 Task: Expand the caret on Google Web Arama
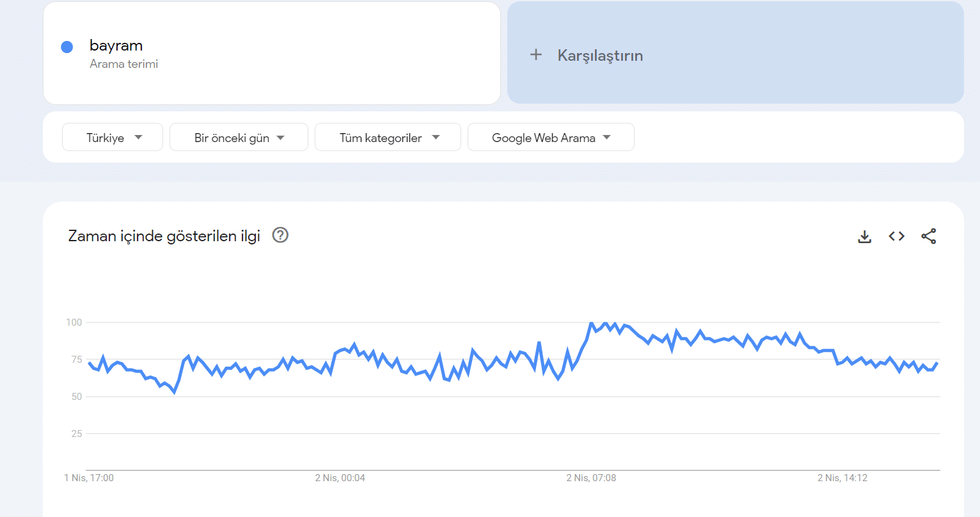[x=606, y=137]
